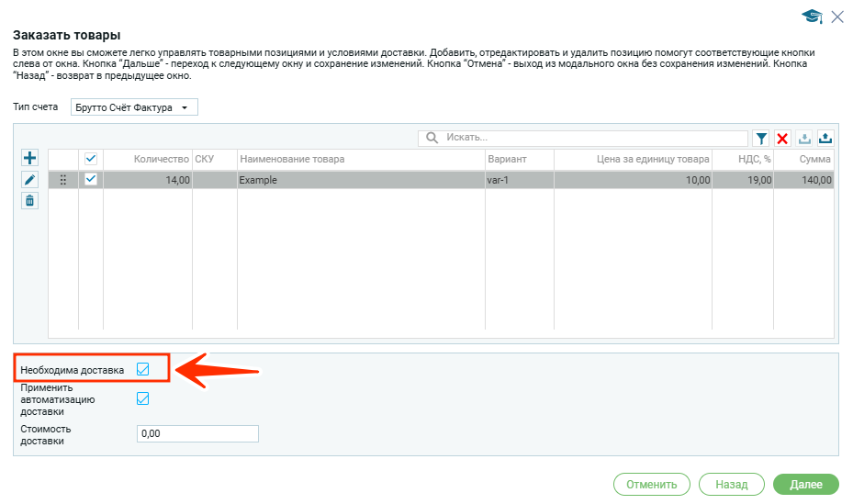This screenshot has height=504, width=853.
Task: Open the graduation cap tutorial icon
Action: [x=811, y=17]
